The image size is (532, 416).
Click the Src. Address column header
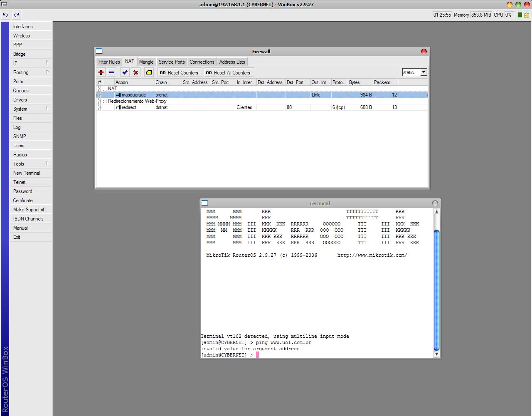196,82
